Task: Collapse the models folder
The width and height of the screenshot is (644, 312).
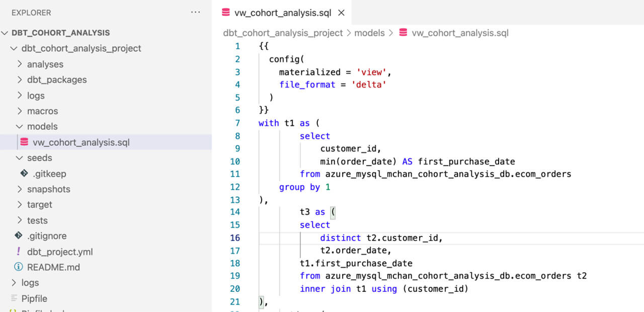Action: point(20,126)
